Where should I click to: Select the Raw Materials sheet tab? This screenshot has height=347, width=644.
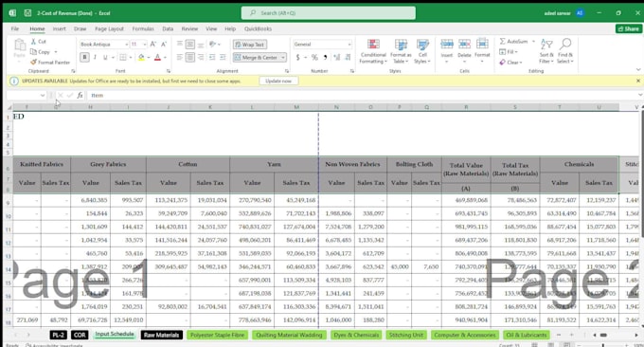click(161, 335)
